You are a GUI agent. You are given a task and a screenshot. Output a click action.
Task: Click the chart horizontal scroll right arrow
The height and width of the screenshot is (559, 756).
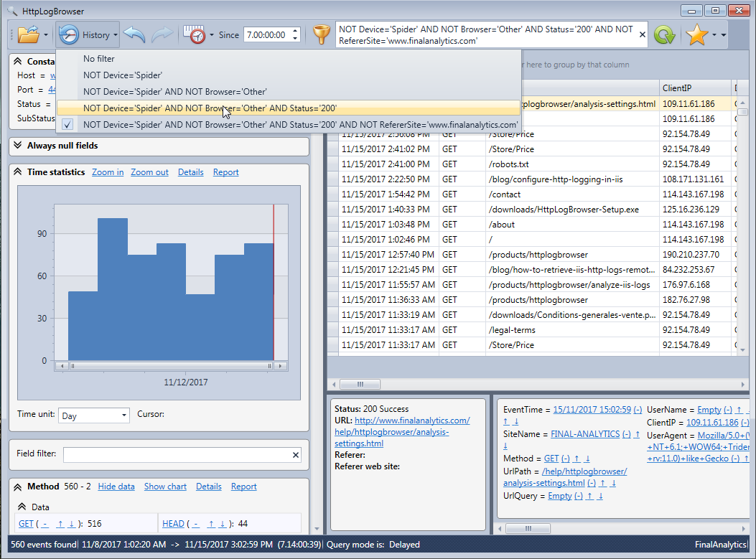(280, 366)
